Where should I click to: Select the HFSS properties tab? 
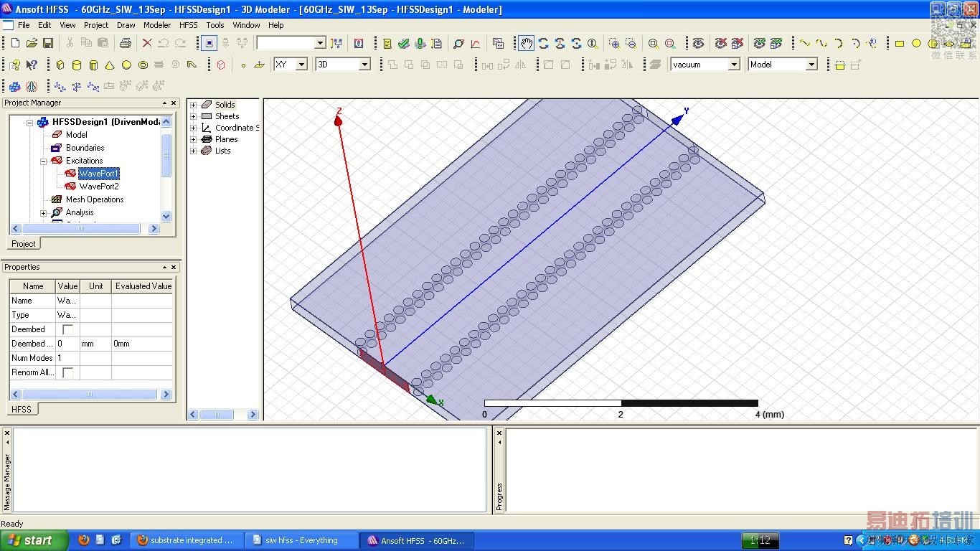(x=22, y=409)
